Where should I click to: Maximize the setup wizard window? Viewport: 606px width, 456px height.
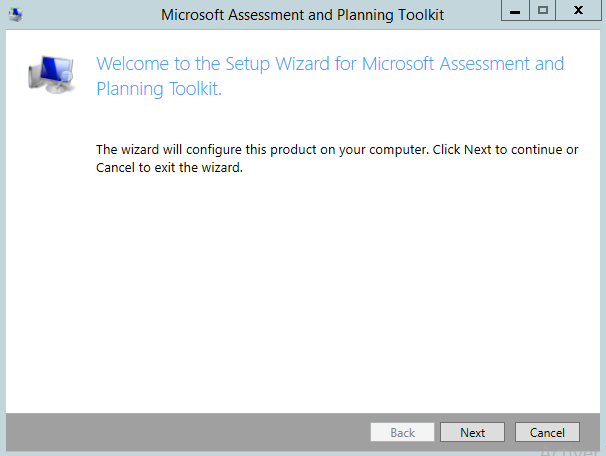(x=544, y=10)
